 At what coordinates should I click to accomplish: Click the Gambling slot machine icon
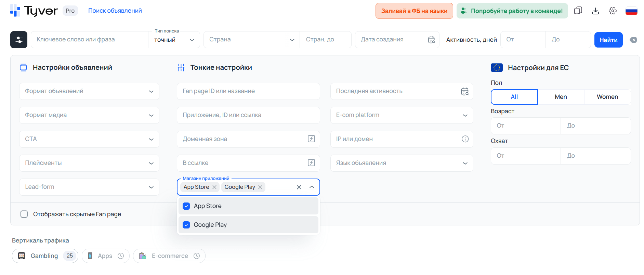[x=22, y=256]
